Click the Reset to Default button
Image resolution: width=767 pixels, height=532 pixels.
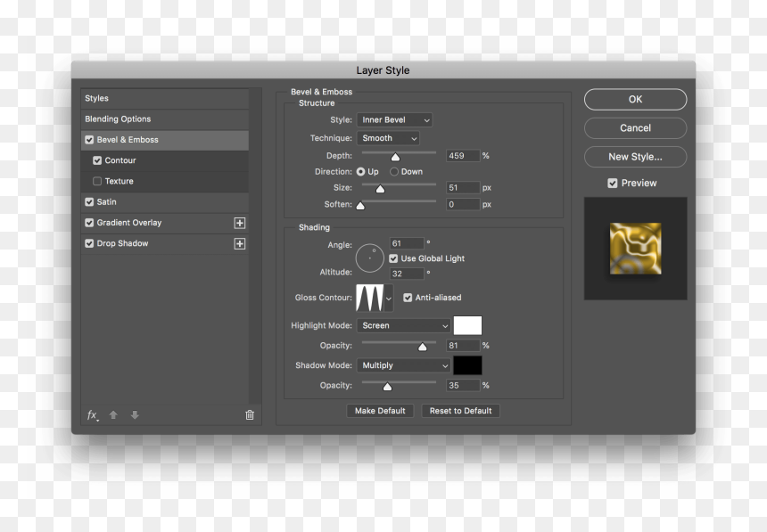(x=460, y=411)
